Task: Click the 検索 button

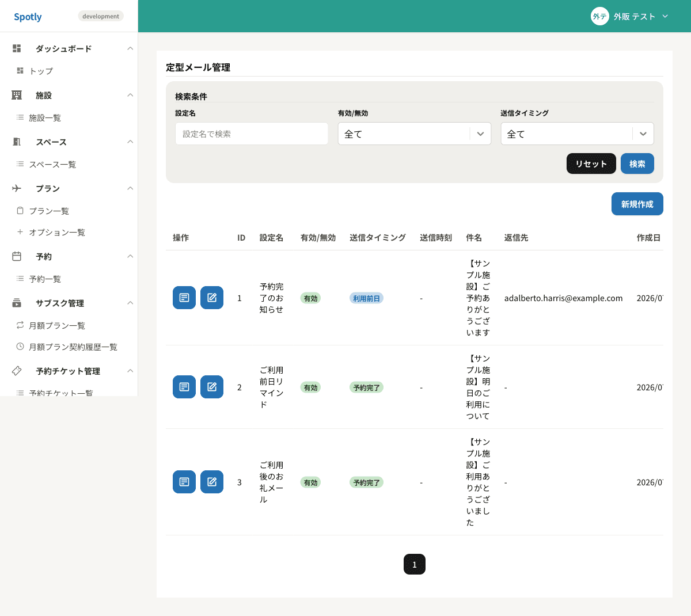Action: point(637,163)
